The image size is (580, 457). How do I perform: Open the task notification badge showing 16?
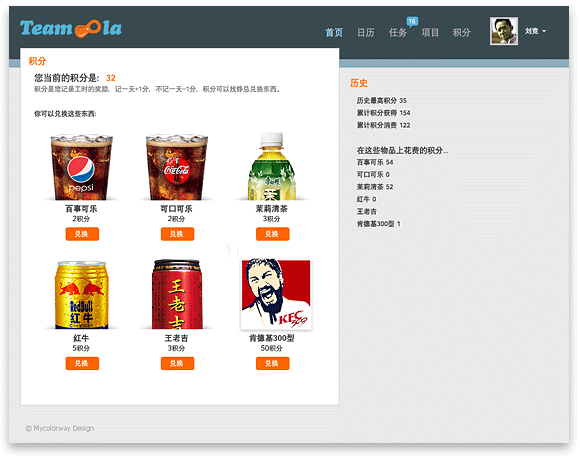tap(412, 21)
